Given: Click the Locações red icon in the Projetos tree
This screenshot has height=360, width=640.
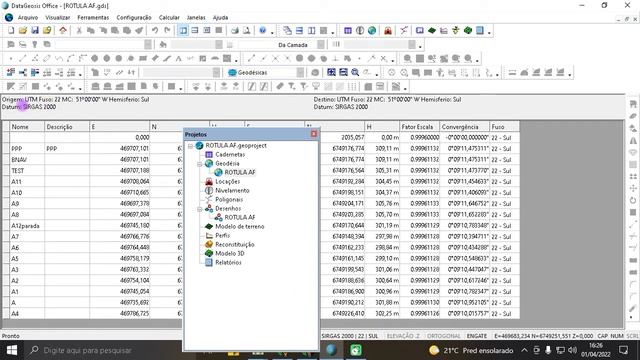Looking at the screenshot, I should pos(209,182).
